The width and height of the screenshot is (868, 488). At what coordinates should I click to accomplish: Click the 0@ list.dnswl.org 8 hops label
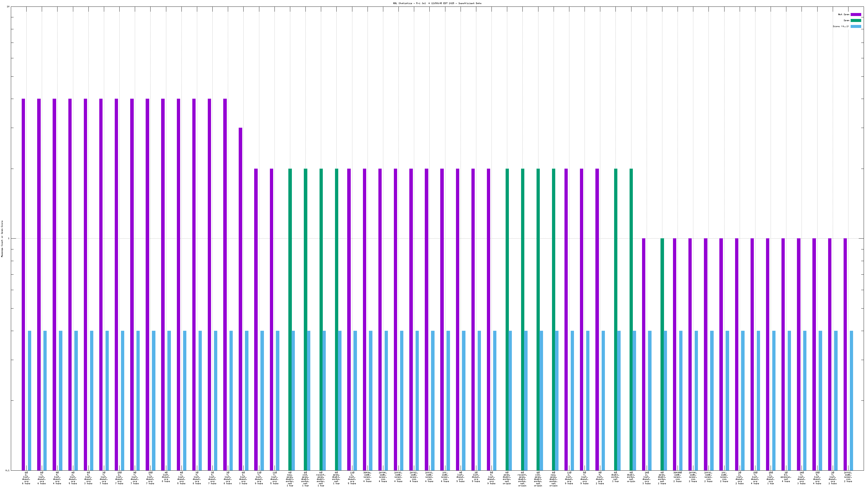point(166,477)
